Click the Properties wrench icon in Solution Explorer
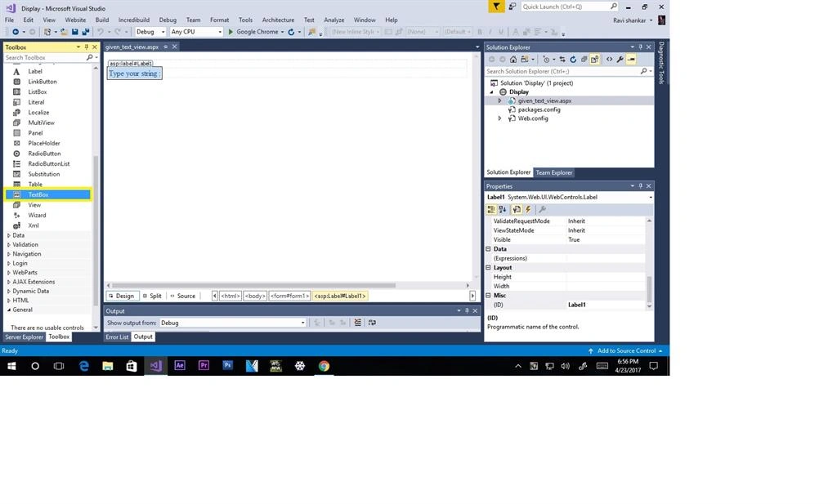 620,59
